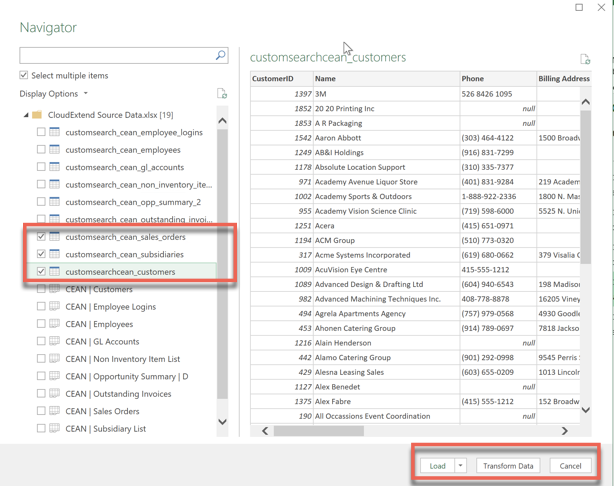Uncheck the customsearch_cean_subsidiaries checkbox
The width and height of the screenshot is (614, 486).
(x=41, y=254)
